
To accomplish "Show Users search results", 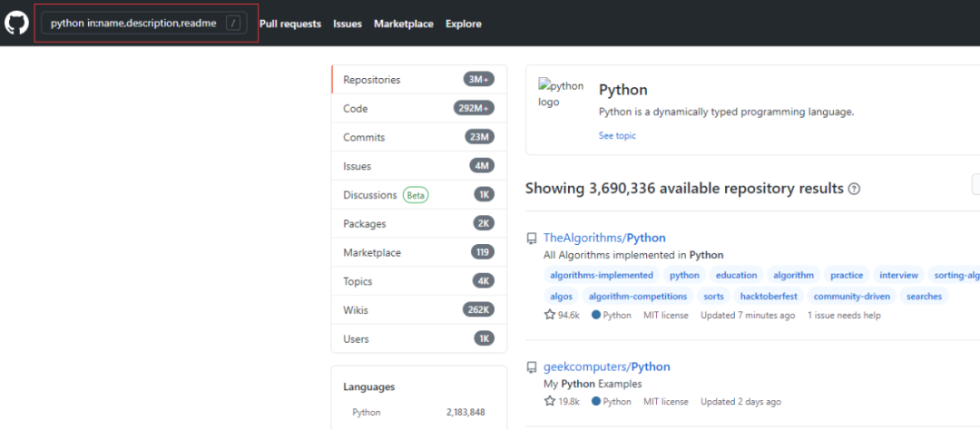I will (418, 338).
